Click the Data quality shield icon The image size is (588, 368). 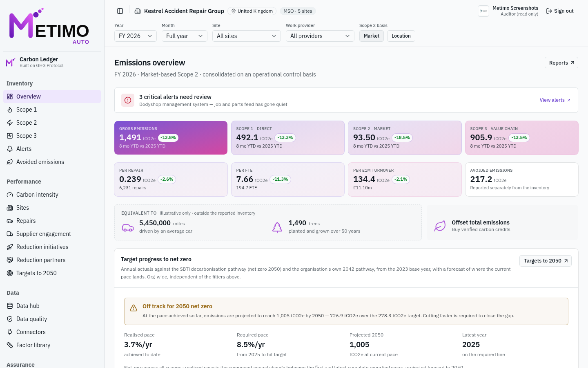click(x=10, y=319)
